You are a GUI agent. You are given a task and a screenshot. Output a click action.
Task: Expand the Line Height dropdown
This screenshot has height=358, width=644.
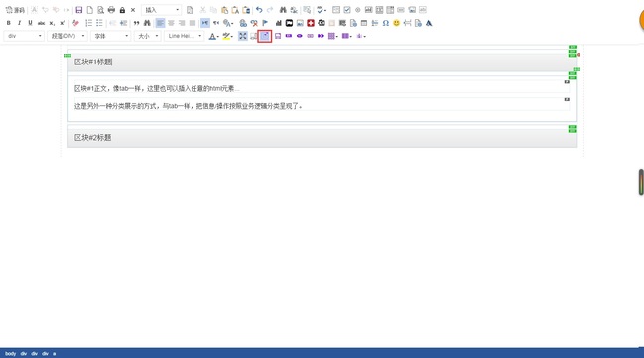pyautogui.click(x=185, y=36)
